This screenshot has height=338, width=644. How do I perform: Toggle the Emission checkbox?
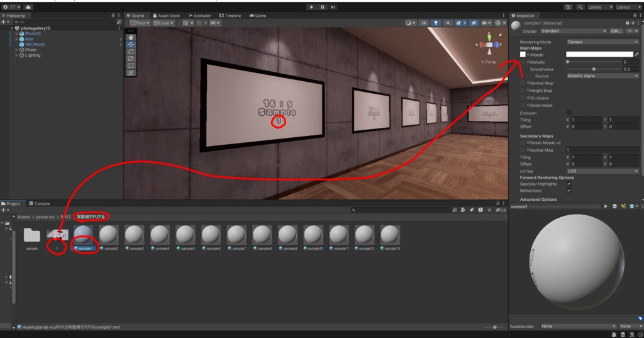[569, 113]
